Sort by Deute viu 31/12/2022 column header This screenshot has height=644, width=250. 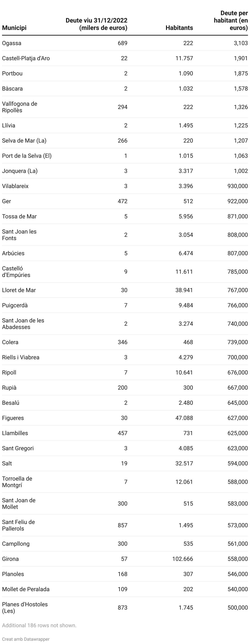tap(96, 24)
